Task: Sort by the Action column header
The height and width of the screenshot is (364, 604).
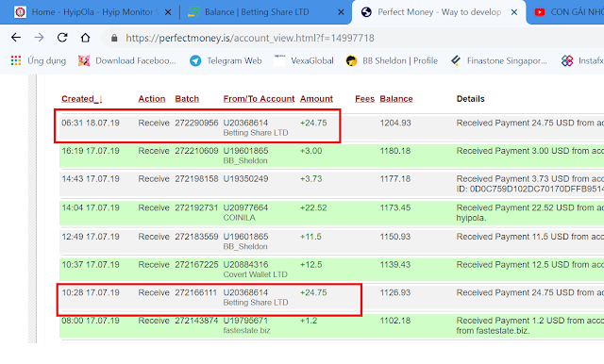Action: coord(152,99)
